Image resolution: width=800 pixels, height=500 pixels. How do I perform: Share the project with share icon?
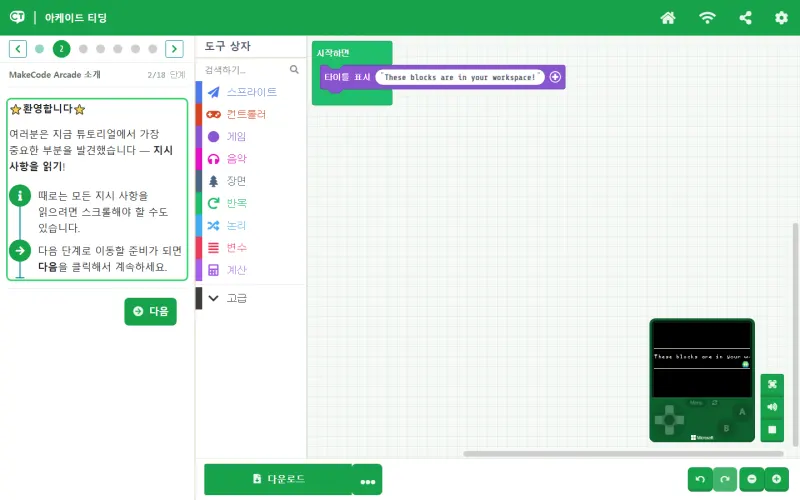coord(745,18)
